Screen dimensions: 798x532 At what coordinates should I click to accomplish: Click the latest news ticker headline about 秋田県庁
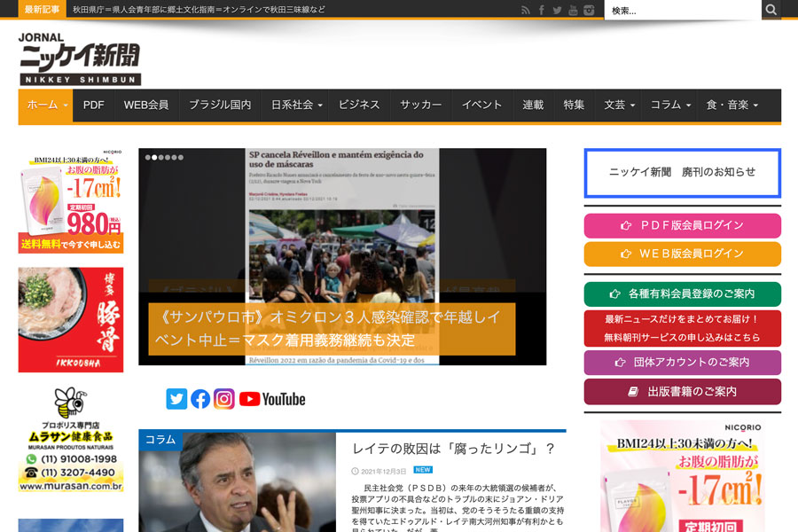[199, 10]
